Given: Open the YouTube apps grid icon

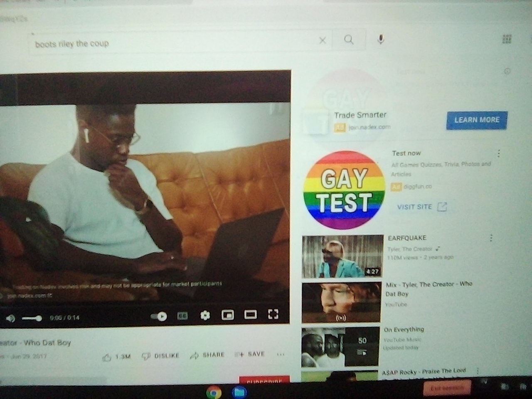Looking at the screenshot, I should click(x=507, y=39).
